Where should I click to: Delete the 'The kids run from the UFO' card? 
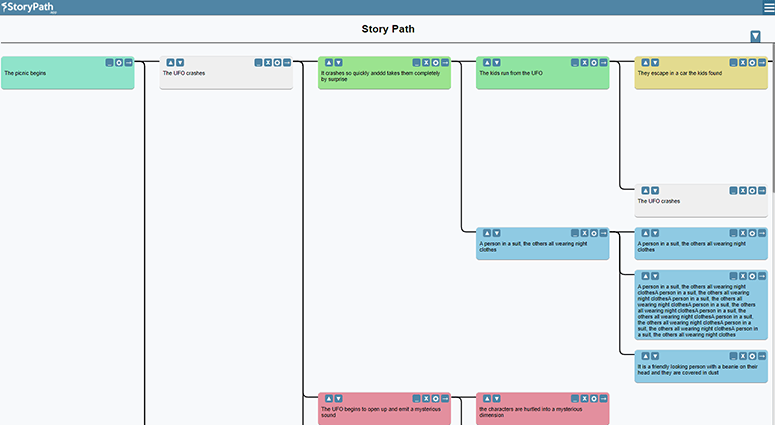(584, 62)
